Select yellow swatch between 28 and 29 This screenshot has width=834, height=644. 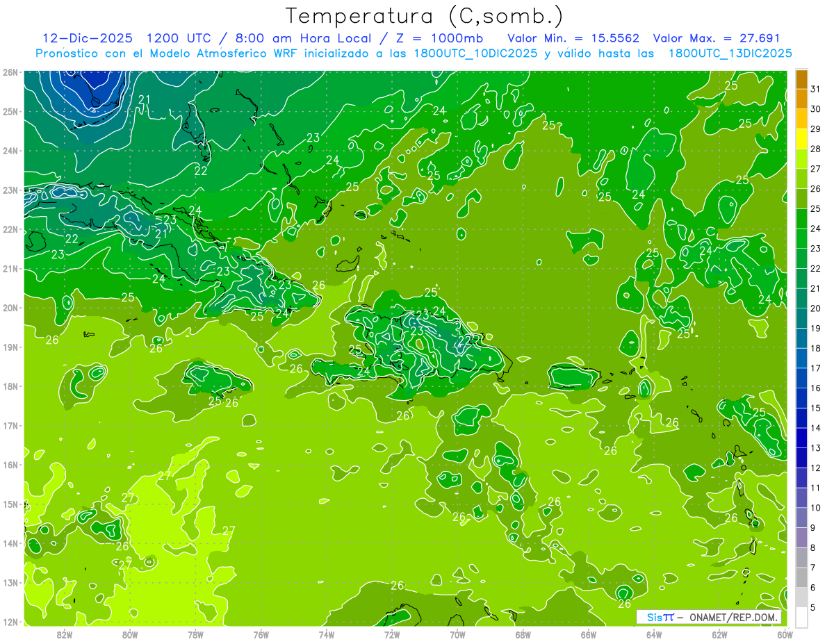(x=802, y=139)
